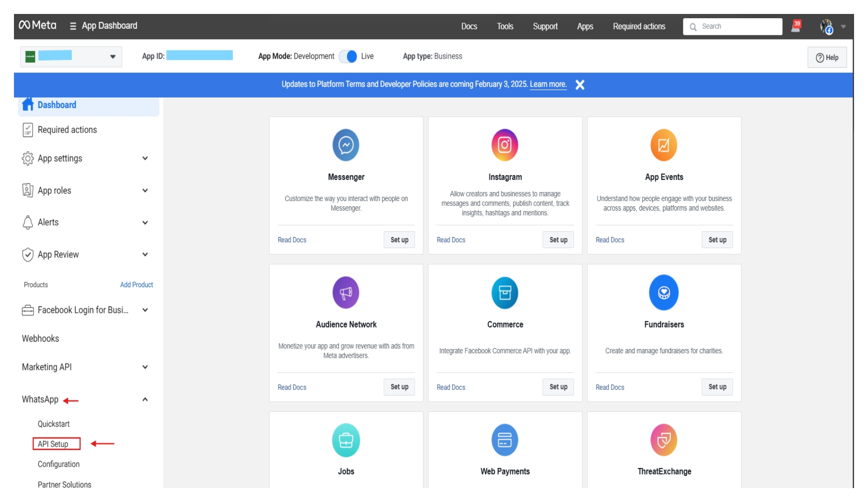Read Docs for Messenger
This screenshot has height=502, width=868.
(292, 240)
